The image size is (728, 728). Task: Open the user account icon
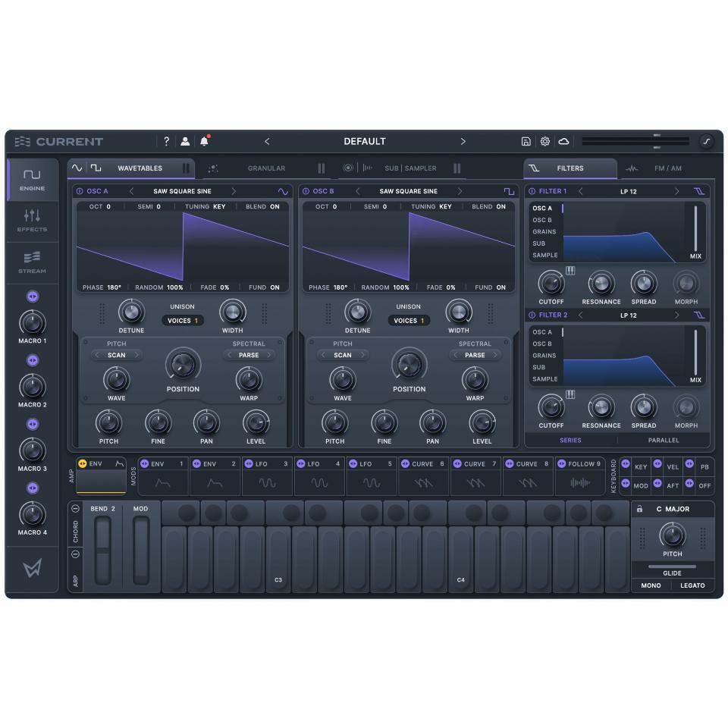pos(185,142)
